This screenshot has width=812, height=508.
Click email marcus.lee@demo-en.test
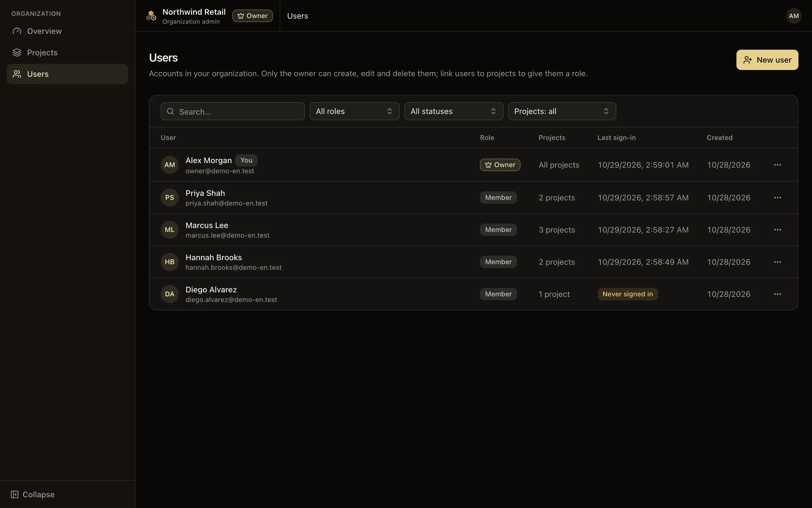228,236
